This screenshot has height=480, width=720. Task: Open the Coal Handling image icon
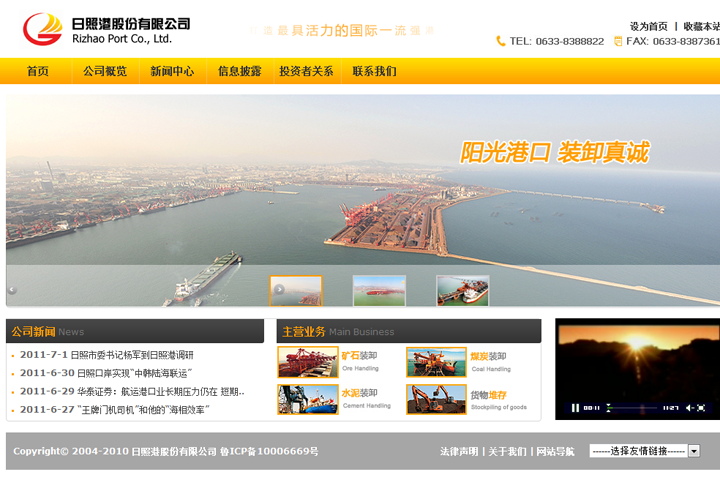point(436,361)
